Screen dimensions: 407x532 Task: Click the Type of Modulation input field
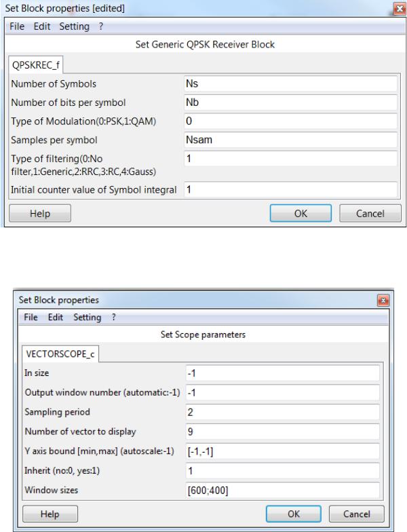click(290, 121)
